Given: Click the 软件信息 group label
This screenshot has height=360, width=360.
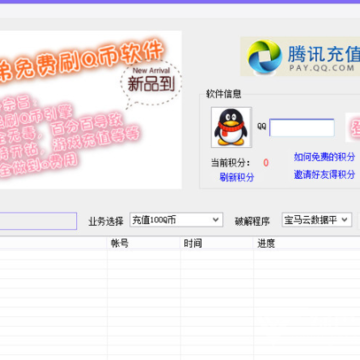Looking at the screenshot, I should tap(223, 94).
